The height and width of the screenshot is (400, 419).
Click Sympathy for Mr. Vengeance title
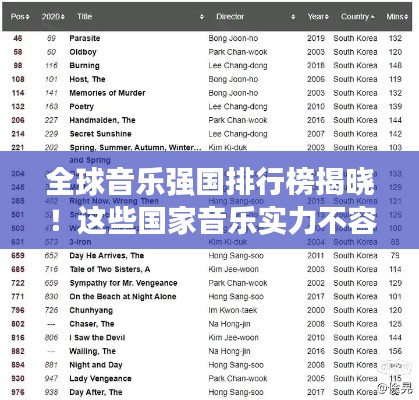click(x=123, y=283)
